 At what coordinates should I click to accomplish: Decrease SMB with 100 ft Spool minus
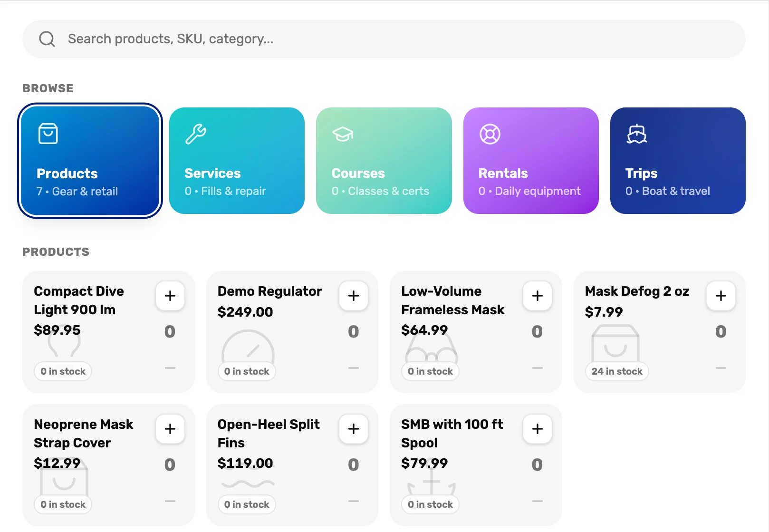pyautogui.click(x=538, y=501)
